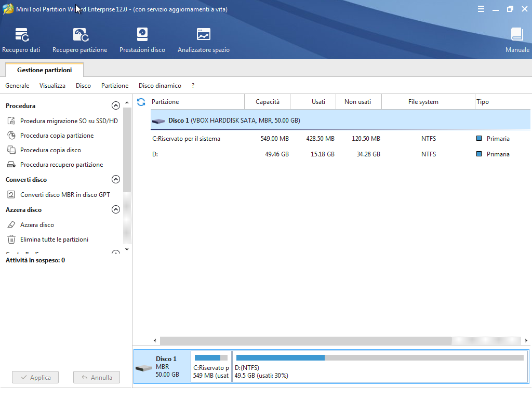Open the Visualizza menu
The image size is (532, 399).
pyautogui.click(x=52, y=86)
